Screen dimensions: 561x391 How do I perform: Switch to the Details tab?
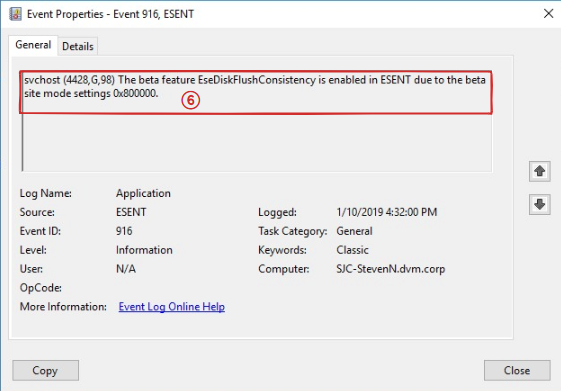click(x=78, y=47)
